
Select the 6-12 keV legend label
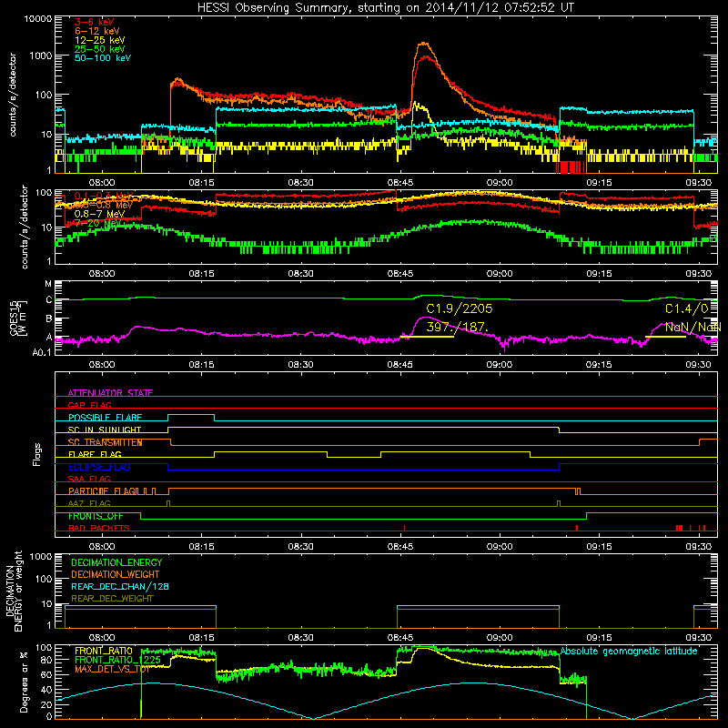[x=97, y=31]
